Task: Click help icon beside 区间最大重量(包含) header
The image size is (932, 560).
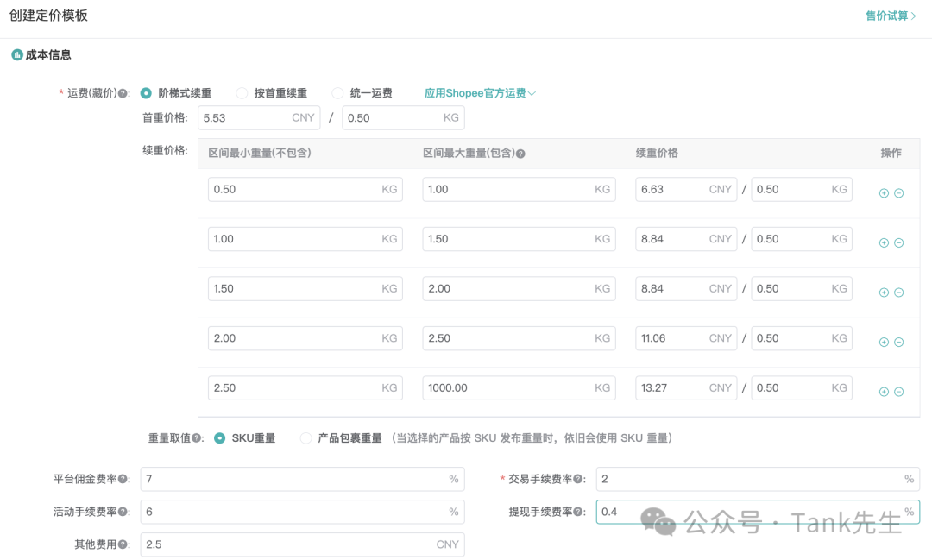Action: pyautogui.click(x=520, y=154)
